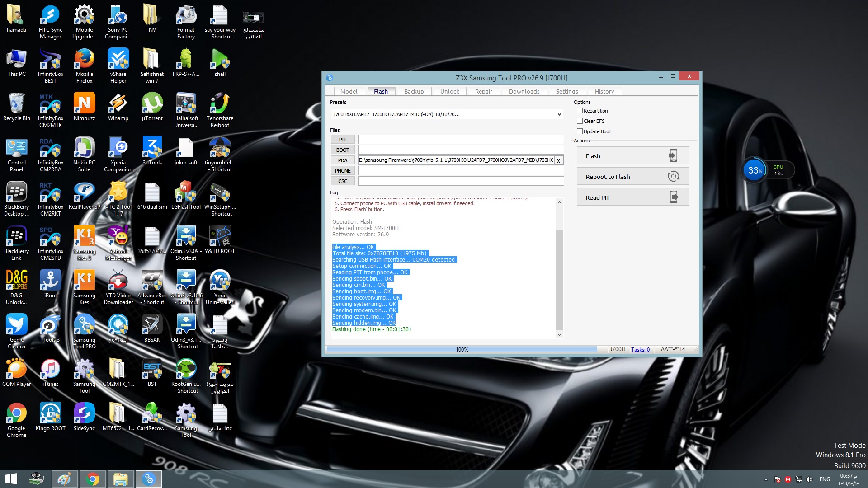
Task: Clear the PDA file path with x
Action: tap(558, 160)
